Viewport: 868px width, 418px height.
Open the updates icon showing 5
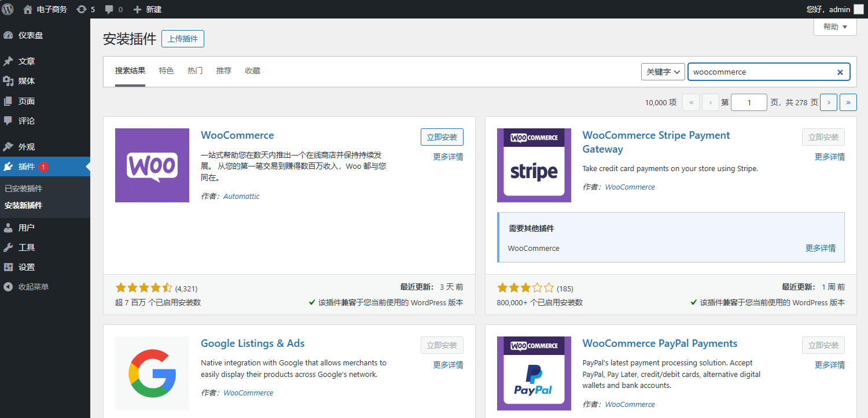pos(86,9)
